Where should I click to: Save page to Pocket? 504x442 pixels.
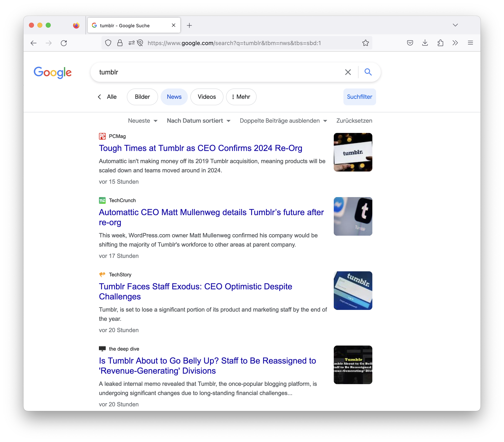pos(410,43)
